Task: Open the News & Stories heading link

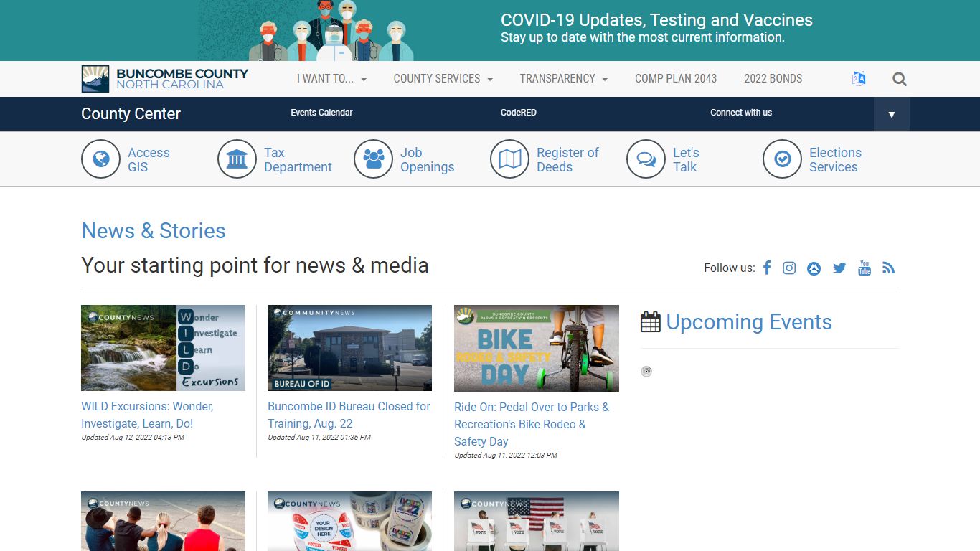Action: tap(154, 231)
